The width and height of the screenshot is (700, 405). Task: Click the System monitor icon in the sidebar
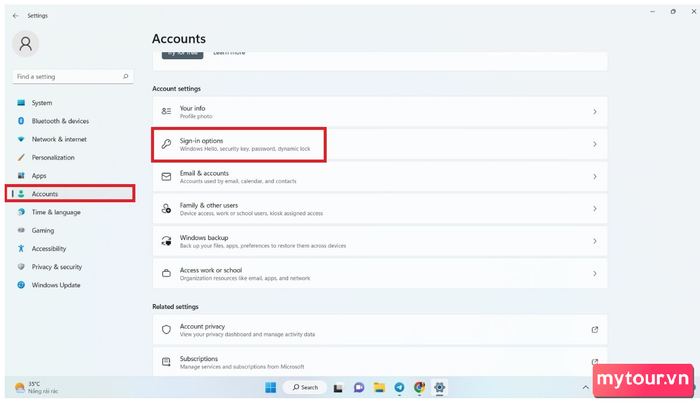coord(21,103)
